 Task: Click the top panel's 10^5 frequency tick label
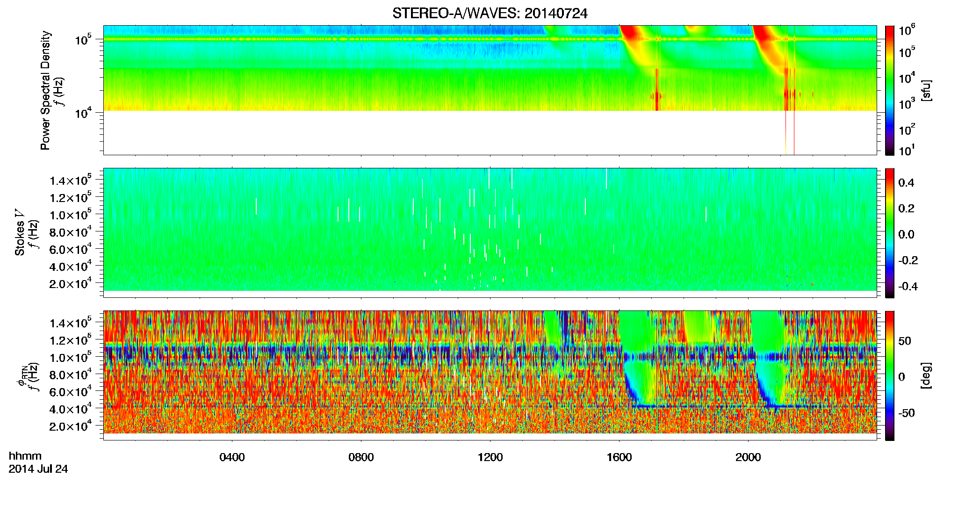point(83,39)
